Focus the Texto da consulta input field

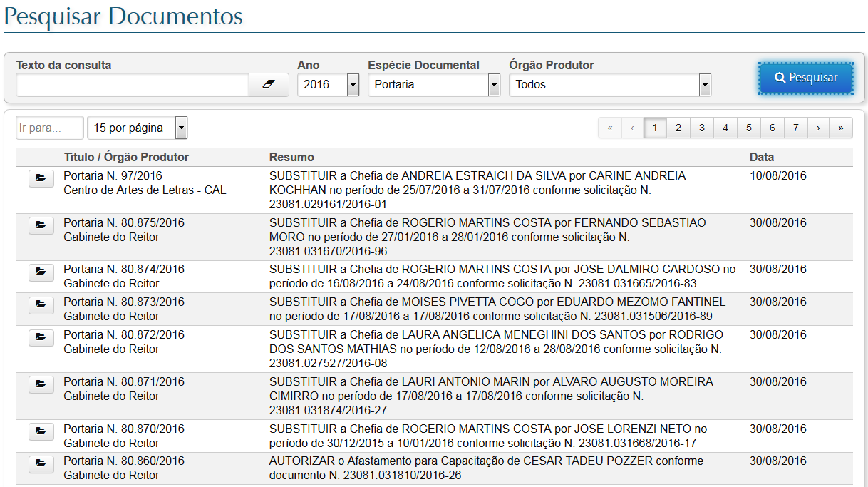pos(132,85)
